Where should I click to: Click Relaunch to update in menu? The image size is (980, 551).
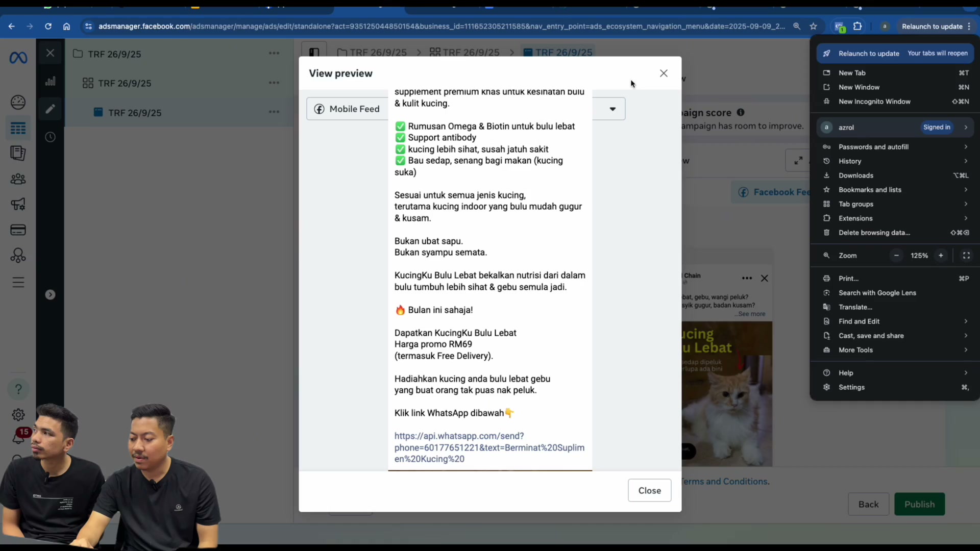point(895,54)
